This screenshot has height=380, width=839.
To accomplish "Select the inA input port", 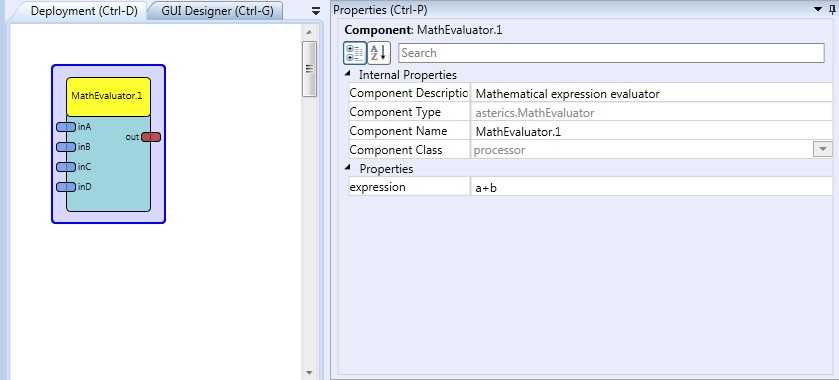I will point(66,127).
